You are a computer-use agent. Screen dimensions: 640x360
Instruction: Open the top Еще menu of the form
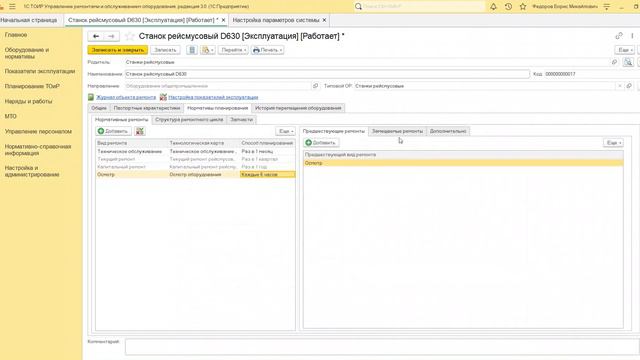(625, 50)
